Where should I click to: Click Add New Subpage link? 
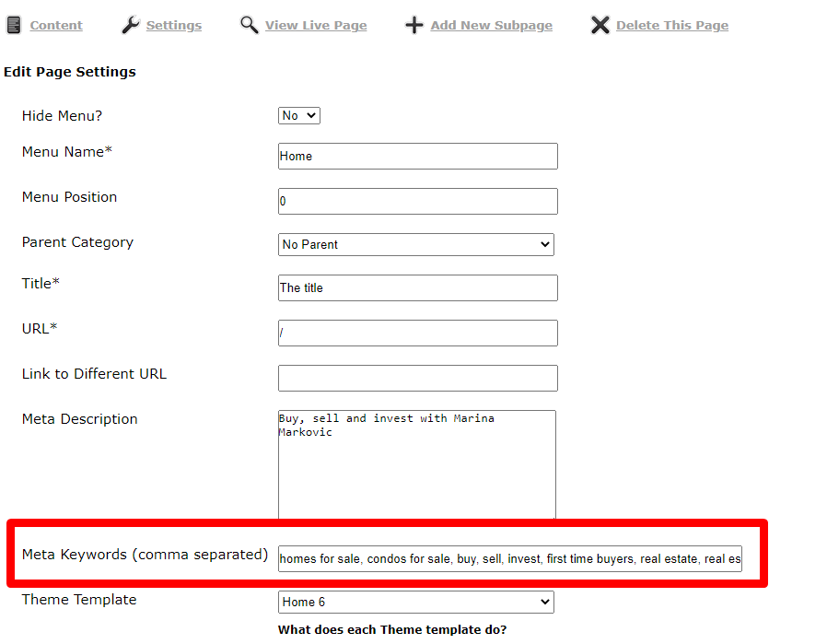pyautogui.click(x=491, y=25)
